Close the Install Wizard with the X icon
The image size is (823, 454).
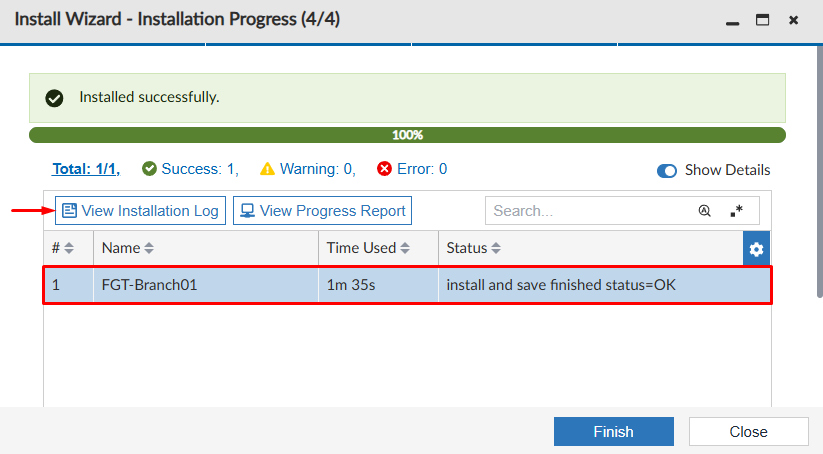(794, 20)
